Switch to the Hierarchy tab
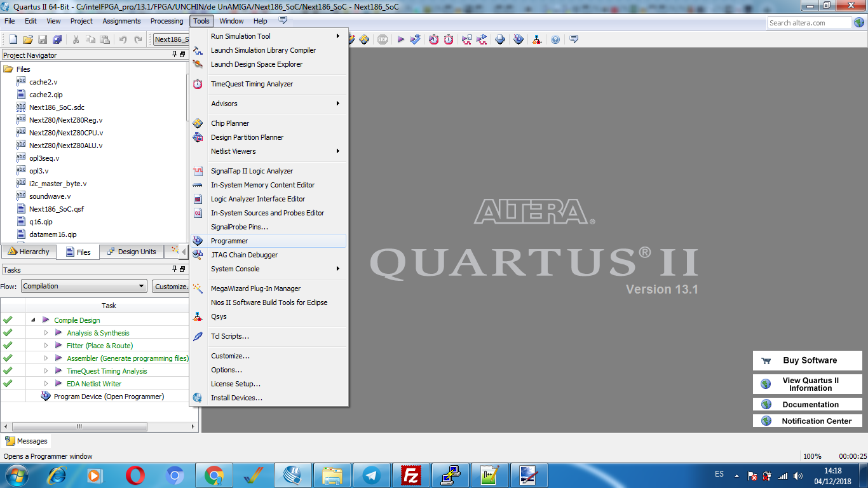Viewport: 868px width, 488px height. click(x=28, y=252)
